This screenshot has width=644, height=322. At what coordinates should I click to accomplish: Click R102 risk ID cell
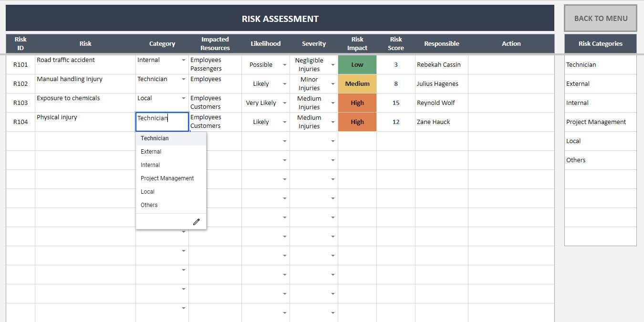coord(21,84)
